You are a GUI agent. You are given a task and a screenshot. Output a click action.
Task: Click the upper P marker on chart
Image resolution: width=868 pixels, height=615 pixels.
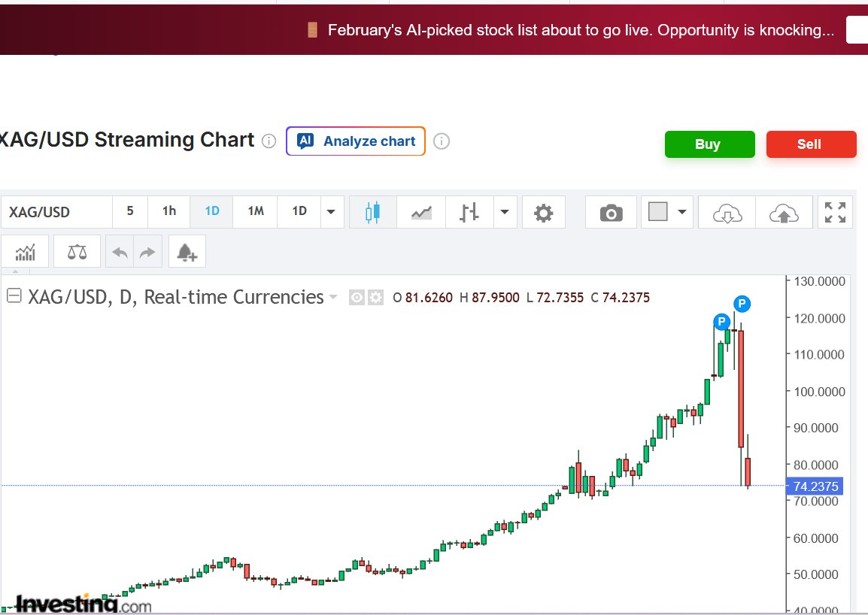coord(742,303)
